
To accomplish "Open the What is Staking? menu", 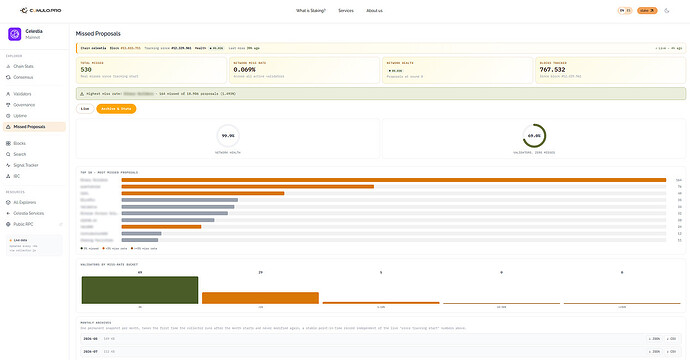I will click(311, 11).
